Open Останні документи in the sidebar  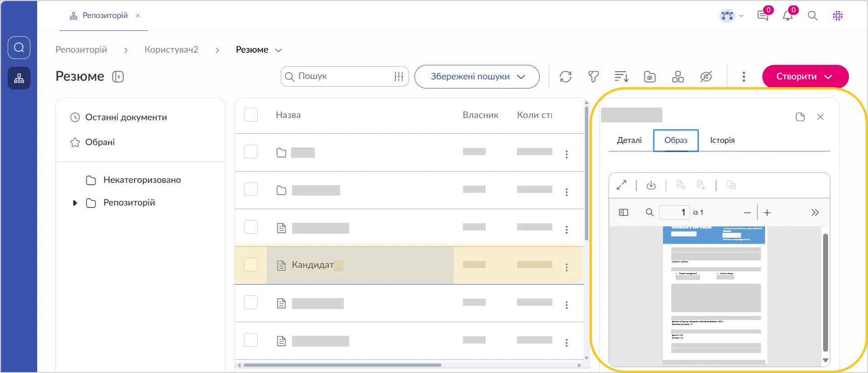[126, 117]
